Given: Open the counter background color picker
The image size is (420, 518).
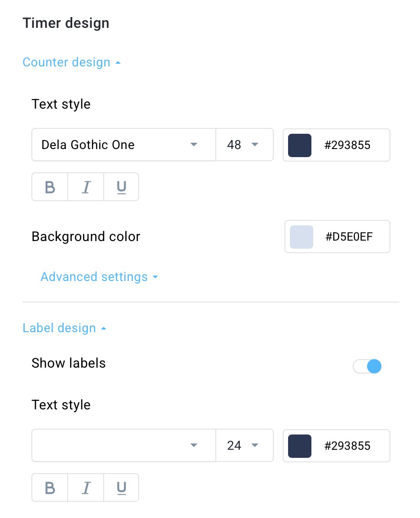Looking at the screenshot, I should coord(301,237).
